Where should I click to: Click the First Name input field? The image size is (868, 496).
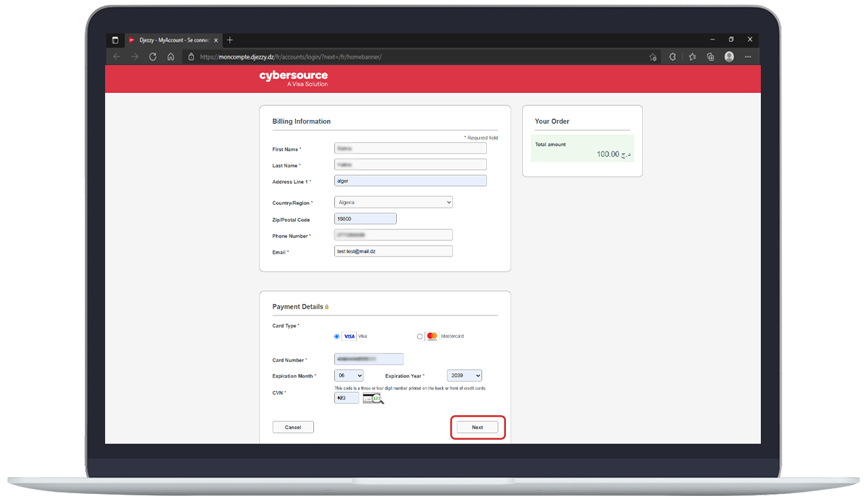pos(410,148)
